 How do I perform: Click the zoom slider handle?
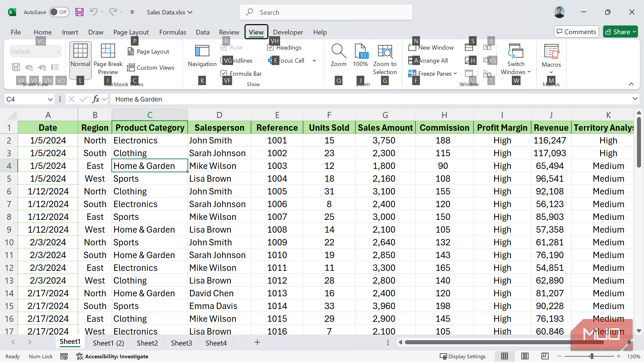click(x=592, y=356)
